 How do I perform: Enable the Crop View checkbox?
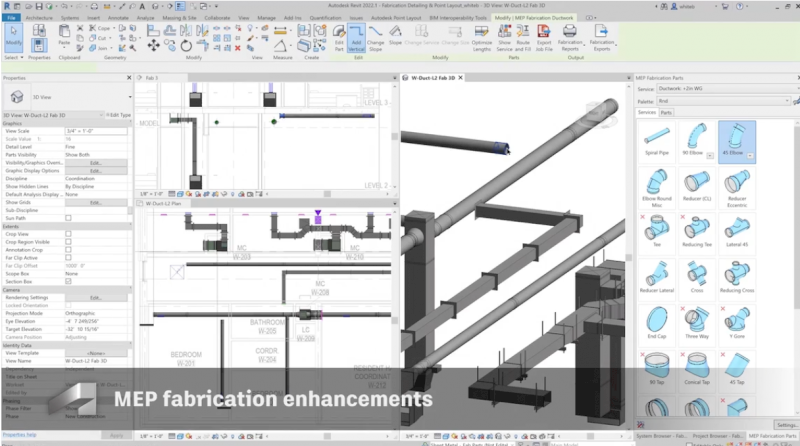[x=68, y=233]
